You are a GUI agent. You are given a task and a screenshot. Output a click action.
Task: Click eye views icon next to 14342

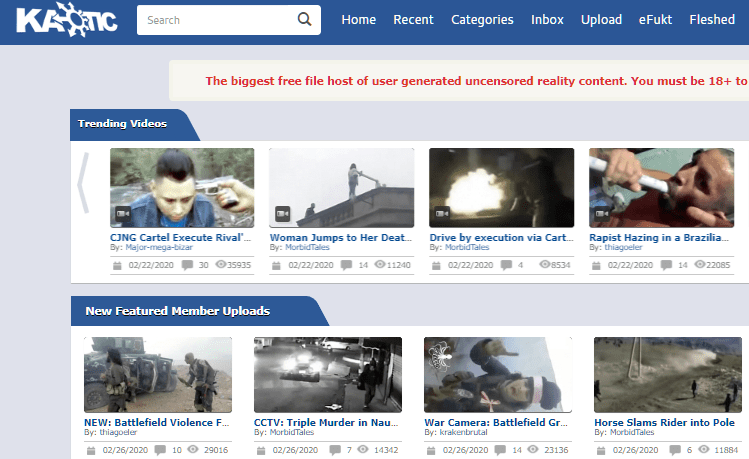tap(363, 449)
